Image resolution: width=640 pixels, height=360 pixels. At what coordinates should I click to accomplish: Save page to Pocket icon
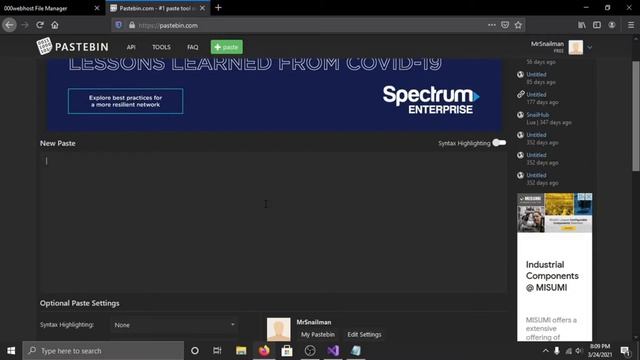point(505,25)
